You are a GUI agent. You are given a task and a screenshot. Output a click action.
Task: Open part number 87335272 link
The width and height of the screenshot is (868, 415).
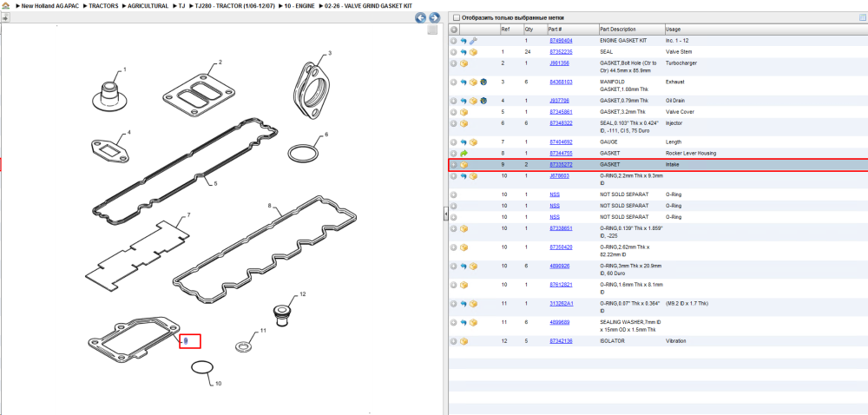pos(561,165)
